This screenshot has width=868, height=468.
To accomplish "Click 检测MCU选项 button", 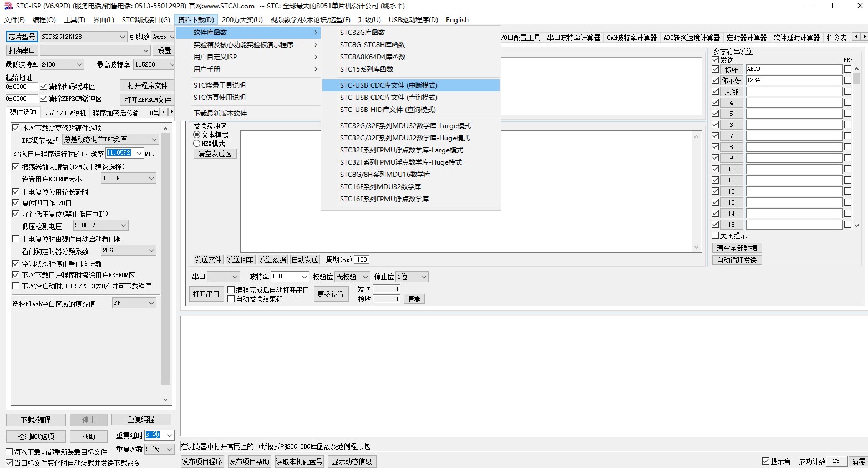I will tap(36, 436).
